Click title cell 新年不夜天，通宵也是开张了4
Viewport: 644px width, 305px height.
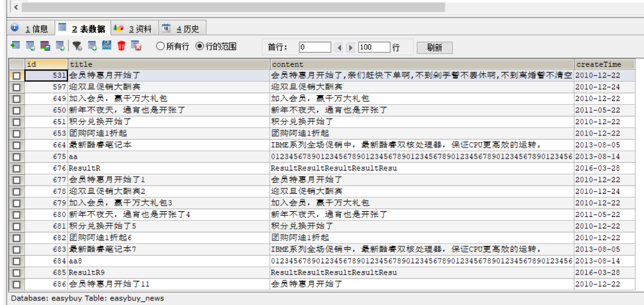pos(169,215)
